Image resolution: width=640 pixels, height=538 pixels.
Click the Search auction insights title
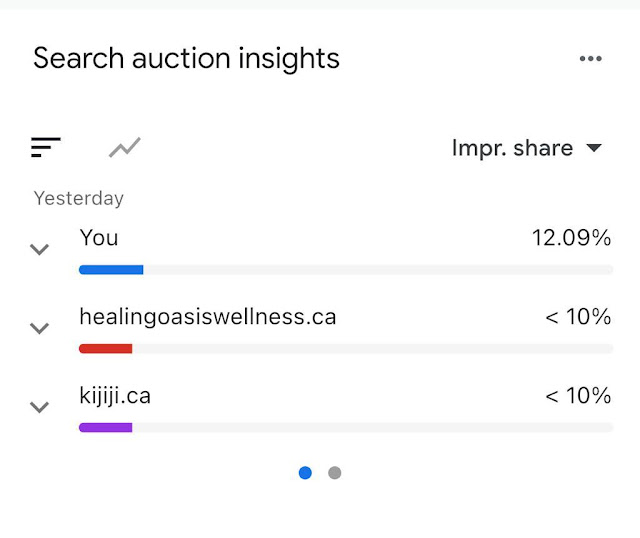[187, 59]
